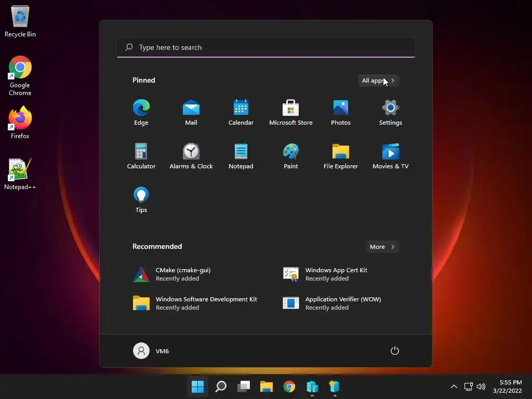
Task: Open taskbar Search magnifier
Action: point(220,387)
